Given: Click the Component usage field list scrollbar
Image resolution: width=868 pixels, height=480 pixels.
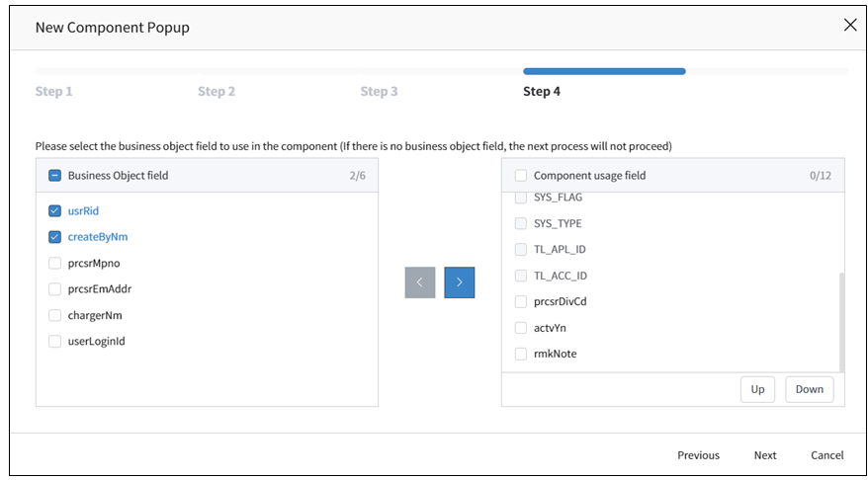Looking at the screenshot, I should [x=841, y=322].
